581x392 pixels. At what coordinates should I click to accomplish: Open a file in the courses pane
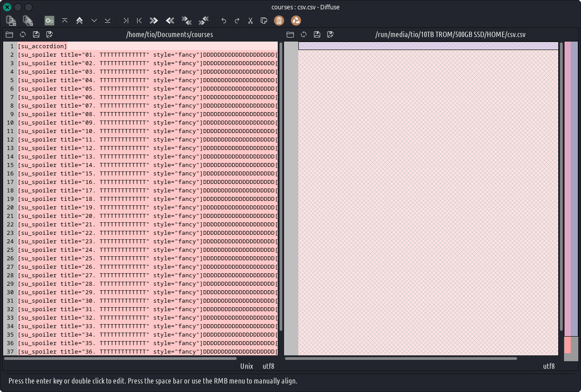(9, 34)
